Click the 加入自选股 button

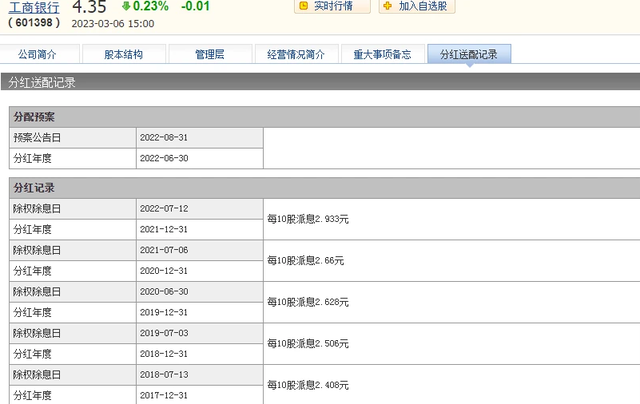pyautogui.click(x=417, y=6)
